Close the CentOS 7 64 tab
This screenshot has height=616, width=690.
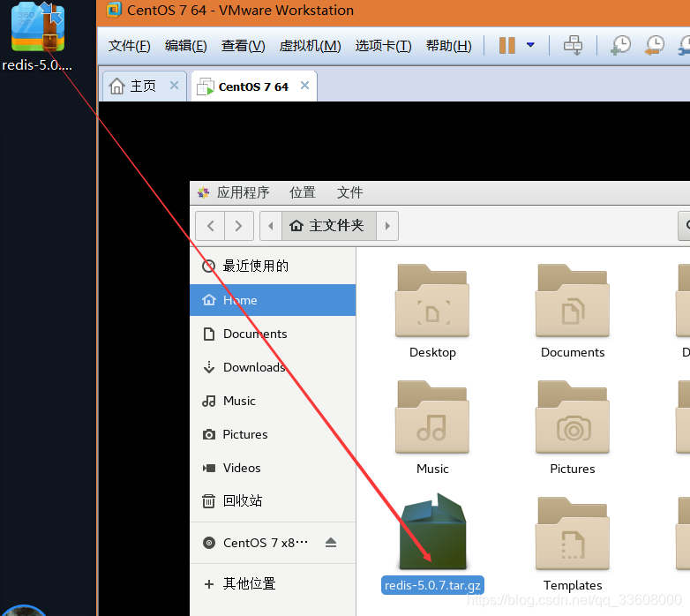click(x=304, y=86)
